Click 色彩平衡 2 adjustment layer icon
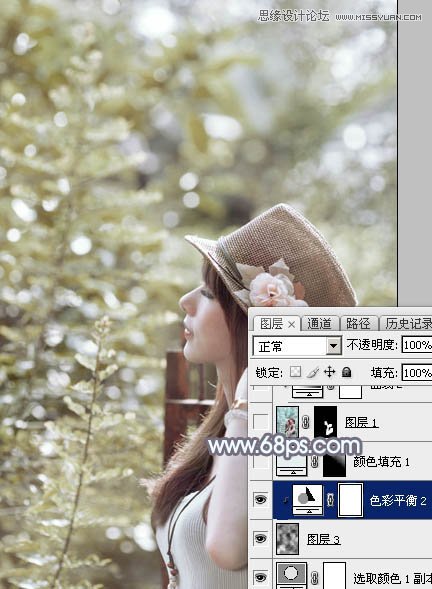Screen dimensions: 432x589 308,500
